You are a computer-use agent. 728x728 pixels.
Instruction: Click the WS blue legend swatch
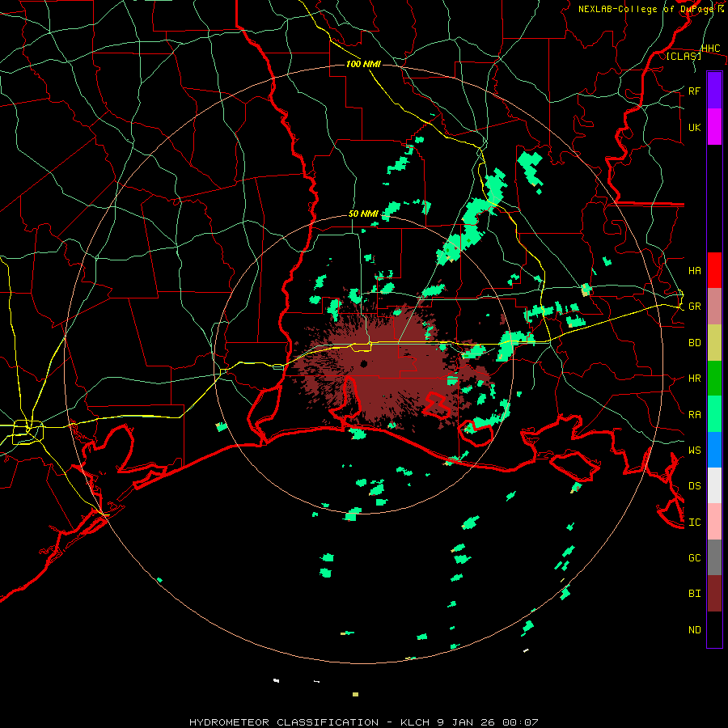coord(714,450)
